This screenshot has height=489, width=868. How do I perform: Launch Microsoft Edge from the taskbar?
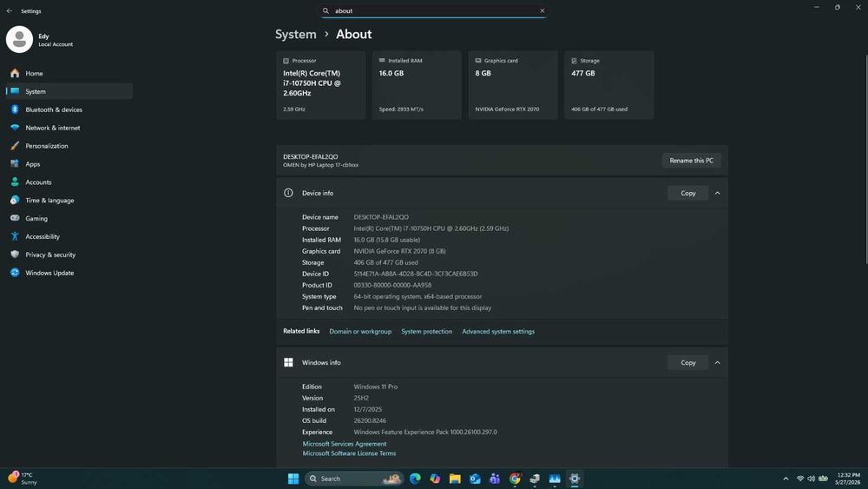coord(415,479)
